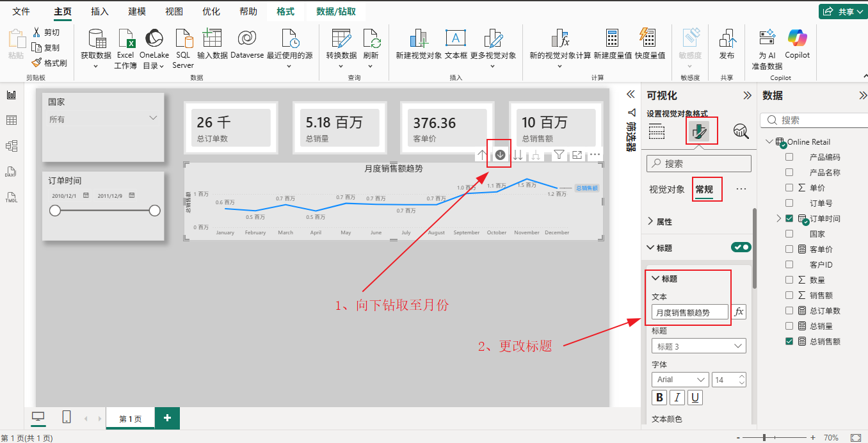Open Recent Sources (最近使用的源) icon

[290, 39]
